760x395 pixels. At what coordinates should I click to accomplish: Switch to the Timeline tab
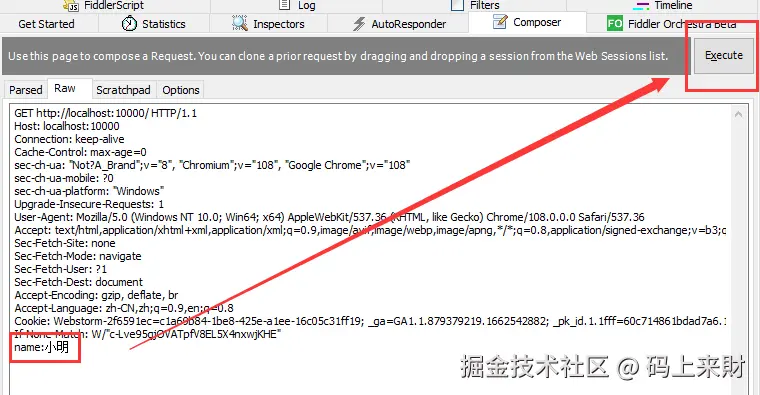point(663,5)
